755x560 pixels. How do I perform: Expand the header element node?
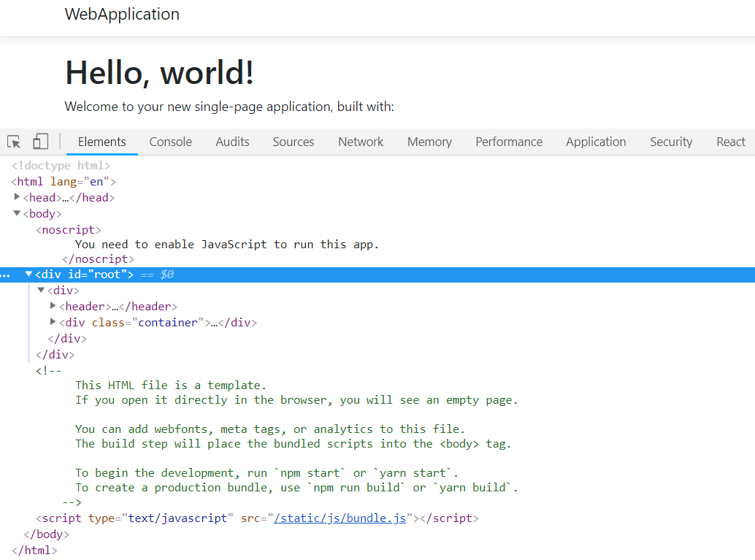point(53,306)
